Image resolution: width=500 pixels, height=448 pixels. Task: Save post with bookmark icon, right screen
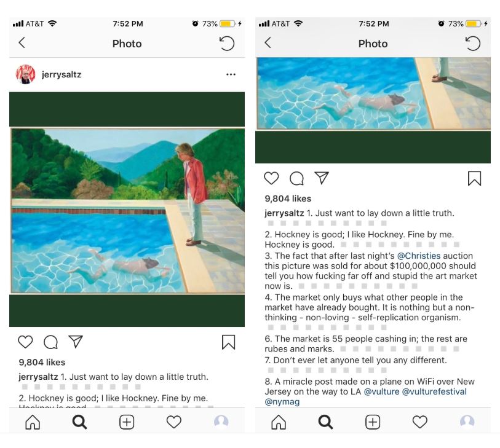[x=475, y=178]
